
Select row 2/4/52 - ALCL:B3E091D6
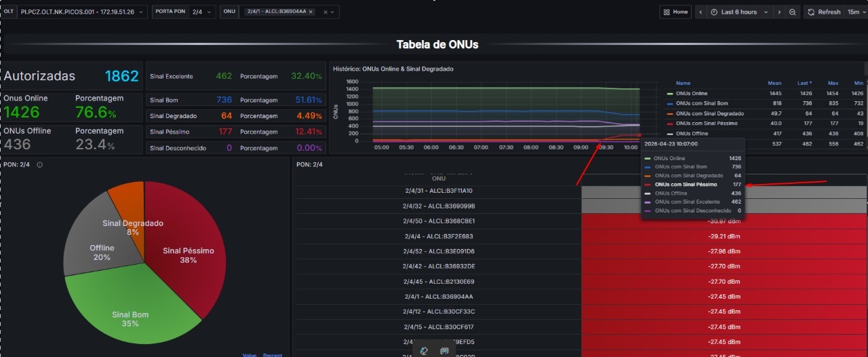pyautogui.click(x=438, y=252)
